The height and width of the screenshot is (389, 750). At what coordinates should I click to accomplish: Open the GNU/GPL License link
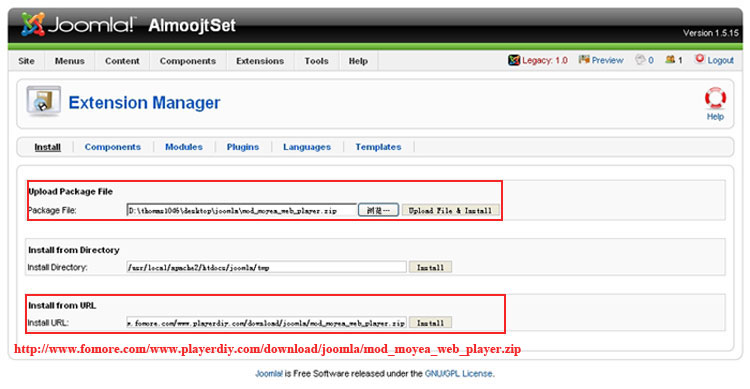pyautogui.click(x=458, y=374)
